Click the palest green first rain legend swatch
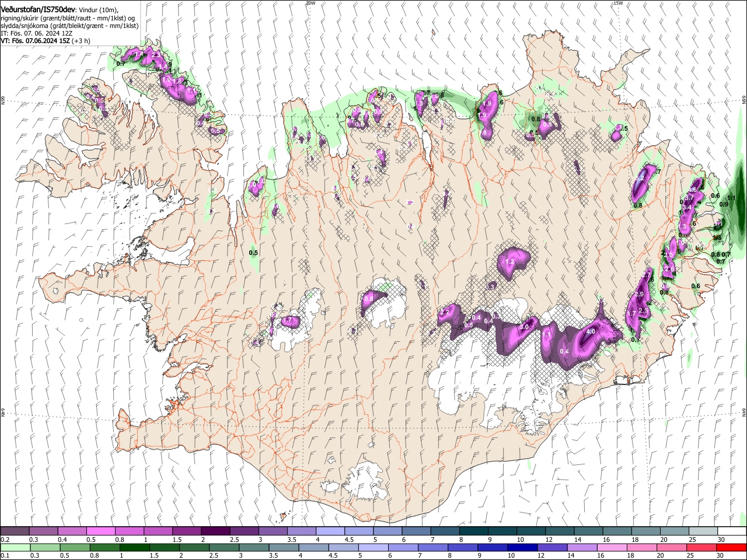 click(x=15, y=547)
